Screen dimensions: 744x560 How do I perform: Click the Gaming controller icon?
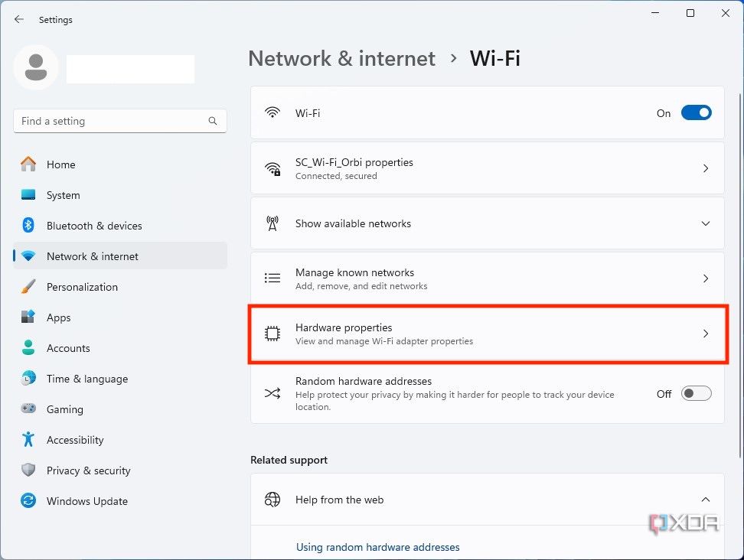pyautogui.click(x=28, y=409)
